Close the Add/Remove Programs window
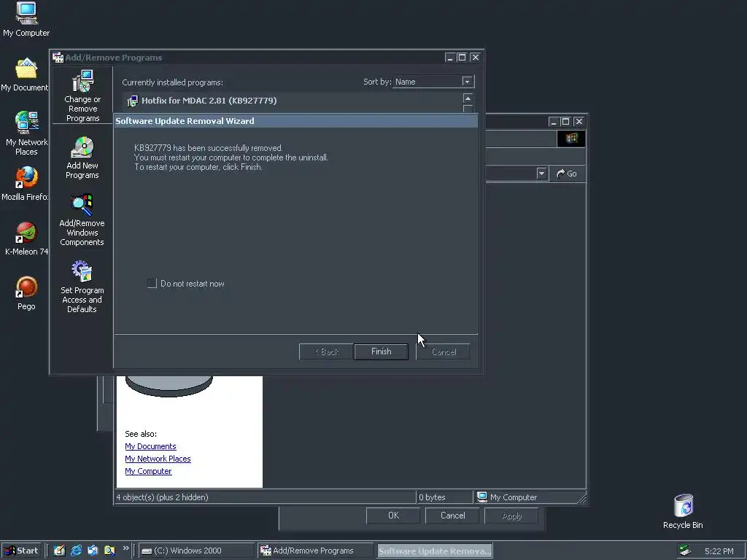Image resolution: width=747 pixels, height=560 pixels. pos(475,57)
